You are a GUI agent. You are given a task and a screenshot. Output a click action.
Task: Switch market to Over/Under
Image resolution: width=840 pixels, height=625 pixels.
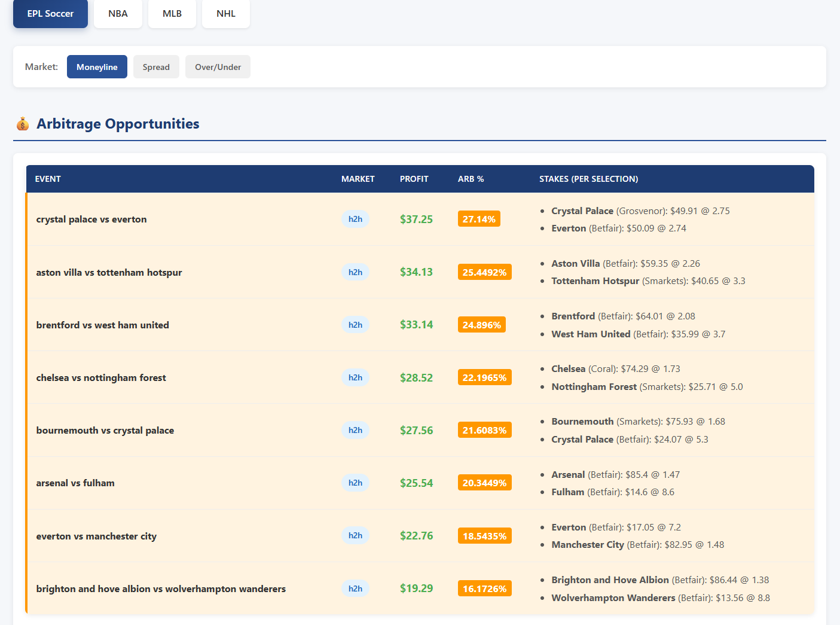(218, 66)
